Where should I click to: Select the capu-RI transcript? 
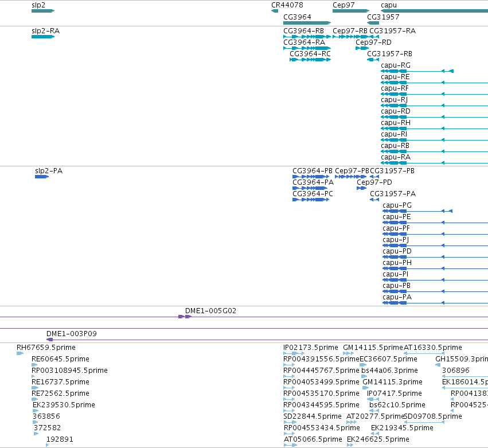[x=434, y=140]
